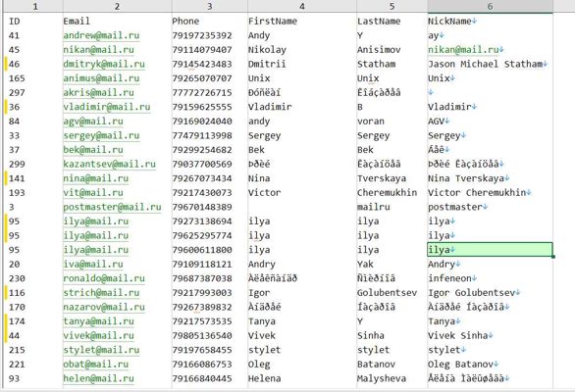Screen dimensions: 575x392
Task: Select column 1 header
Action: tap(35, 6)
